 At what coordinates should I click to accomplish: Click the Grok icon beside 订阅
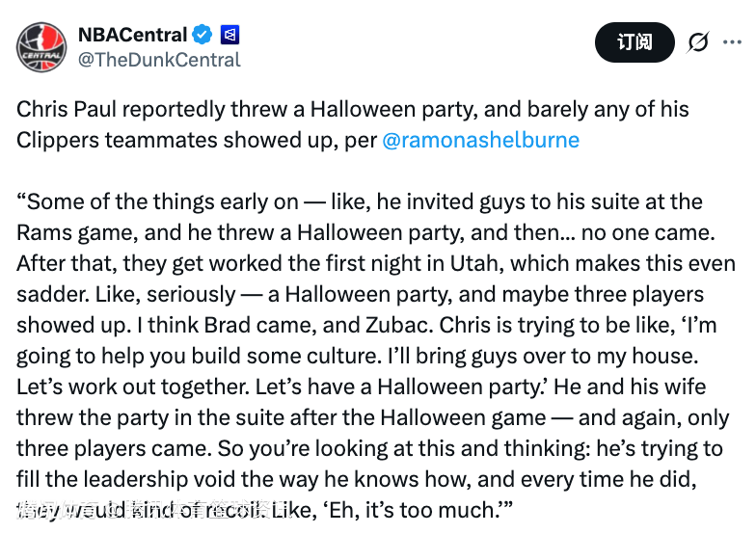698,42
